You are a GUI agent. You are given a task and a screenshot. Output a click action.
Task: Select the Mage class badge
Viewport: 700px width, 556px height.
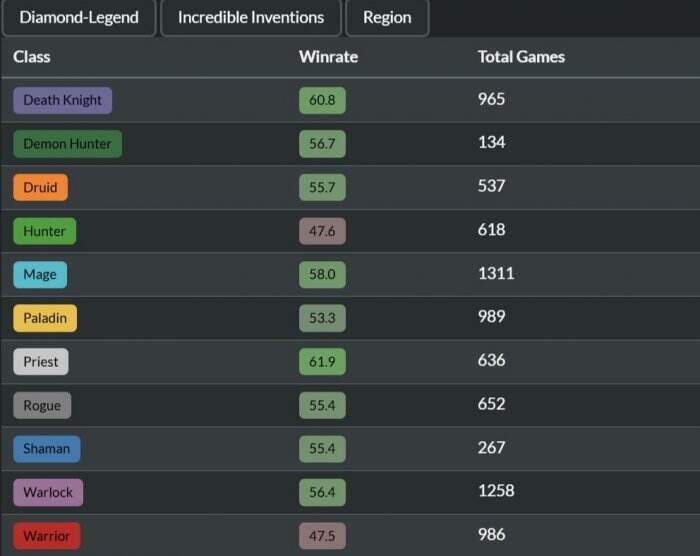(40, 274)
